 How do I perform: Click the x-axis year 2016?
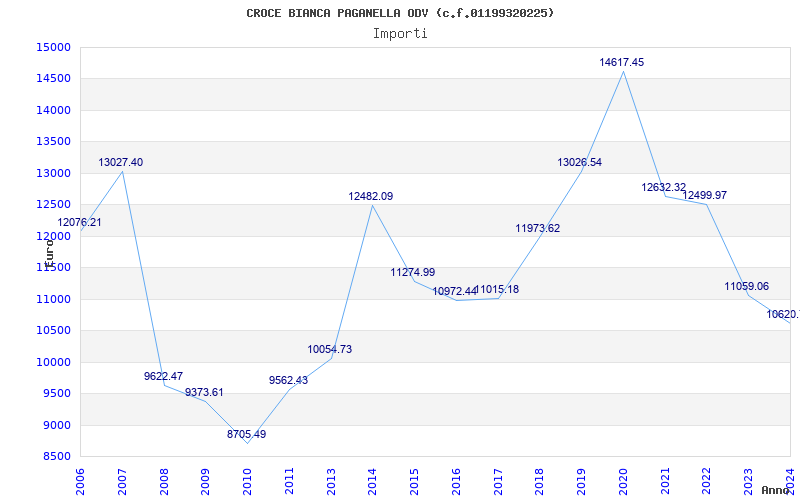[456, 482]
